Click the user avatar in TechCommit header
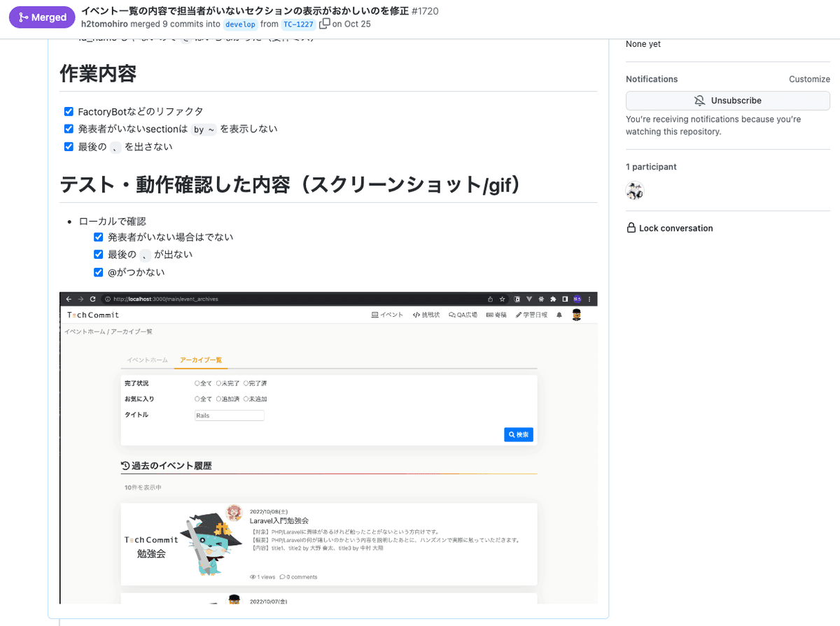 (x=577, y=315)
